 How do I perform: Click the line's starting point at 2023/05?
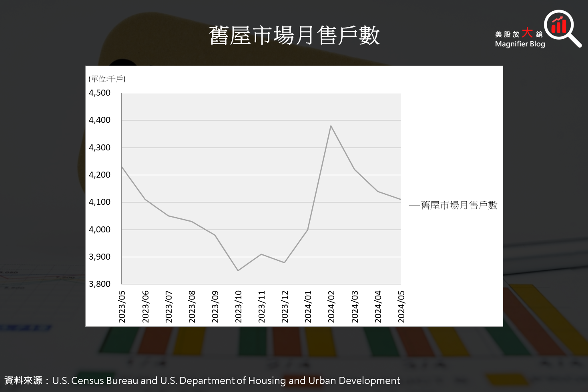pyautogui.click(x=122, y=166)
